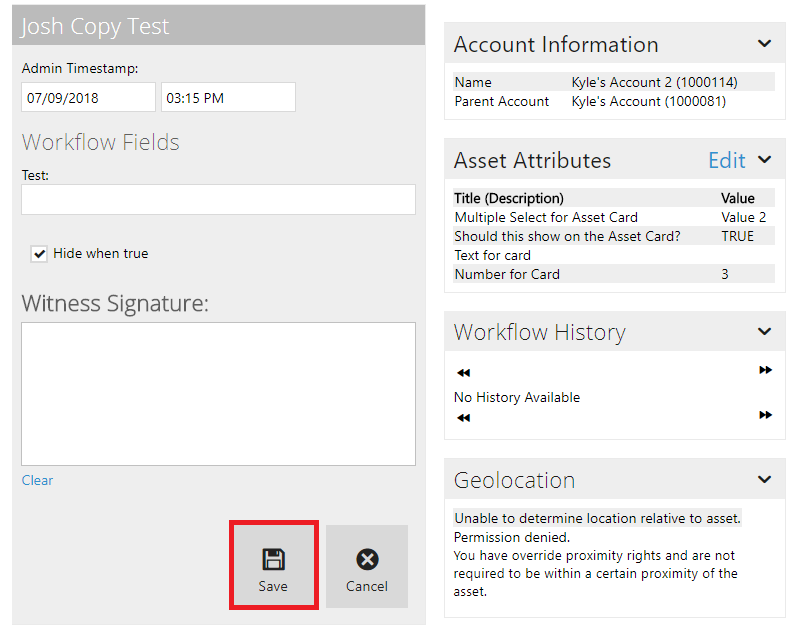This screenshot has width=804, height=632.
Task: Click the Parent Account value Kyle's Account
Action: pyautogui.click(x=648, y=101)
